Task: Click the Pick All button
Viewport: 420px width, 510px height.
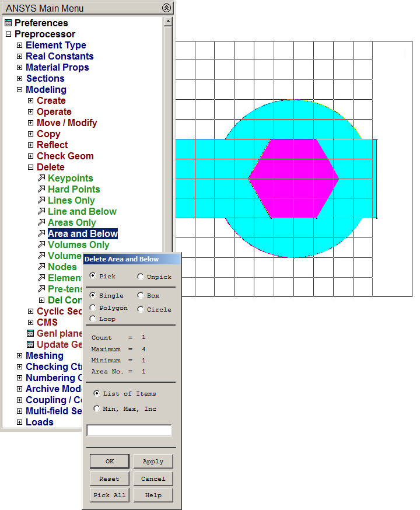Action: (110, 495)
